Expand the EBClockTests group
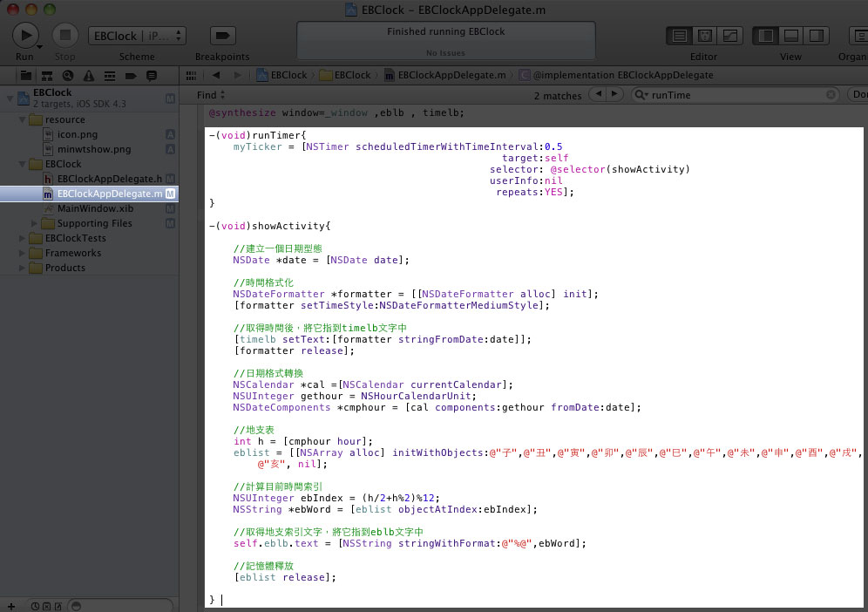The width and height of the screenshot is (868, 612). coord(22,238)
